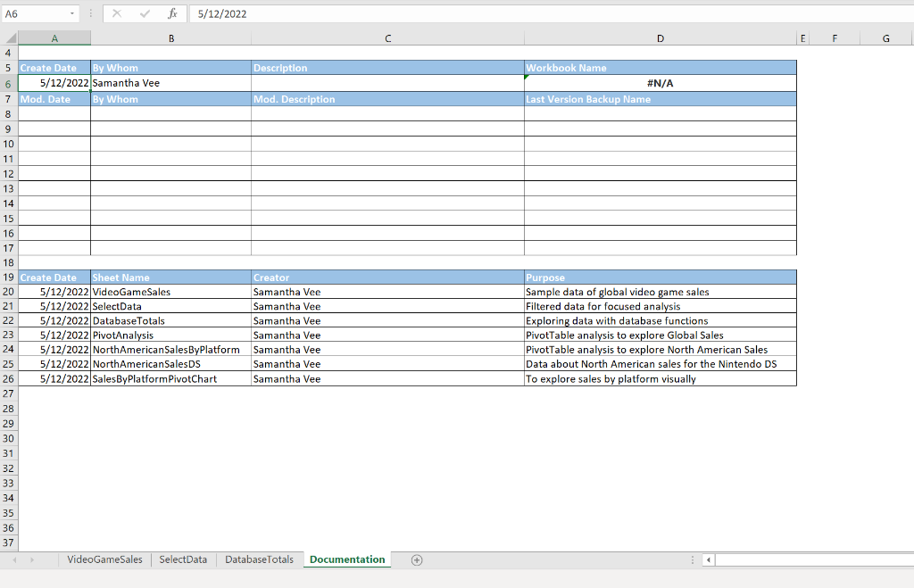This screenshot has width=914, height=588.
Task: Click the Insert Function (fx) icon
Action: point(173,13)
